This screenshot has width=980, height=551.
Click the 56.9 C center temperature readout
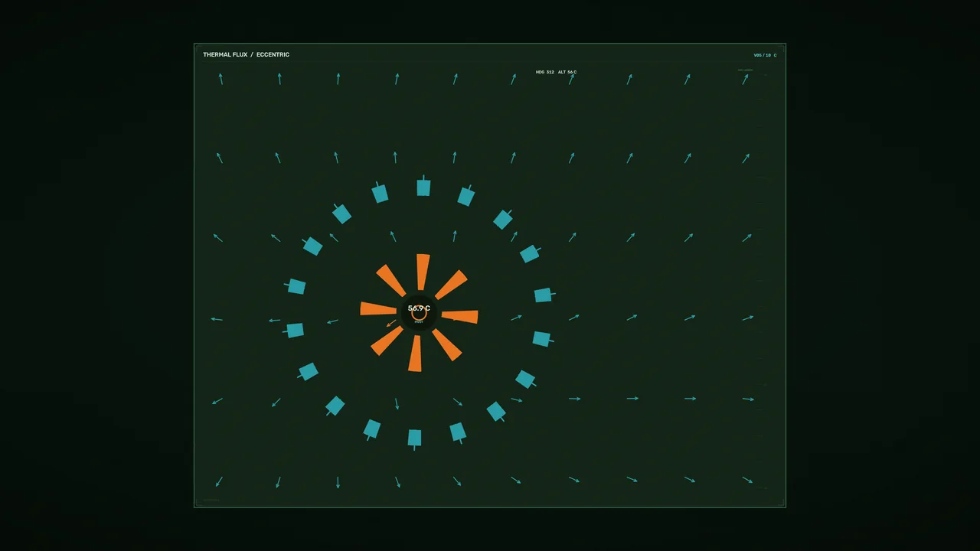tap(419, 308)
